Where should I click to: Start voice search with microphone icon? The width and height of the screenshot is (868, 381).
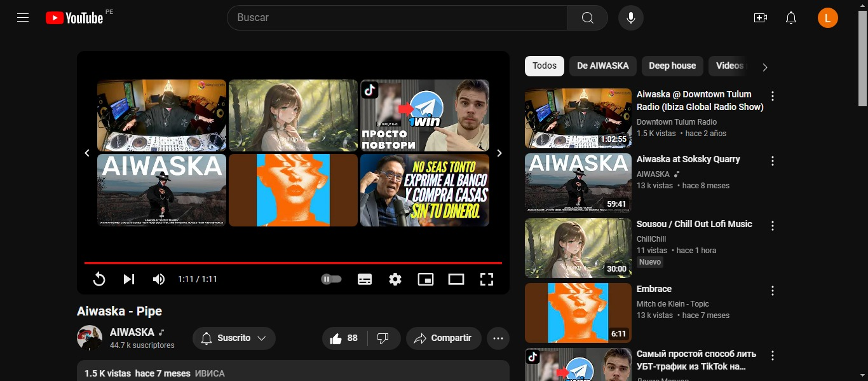pyautogui.click(x=631, y=18)
